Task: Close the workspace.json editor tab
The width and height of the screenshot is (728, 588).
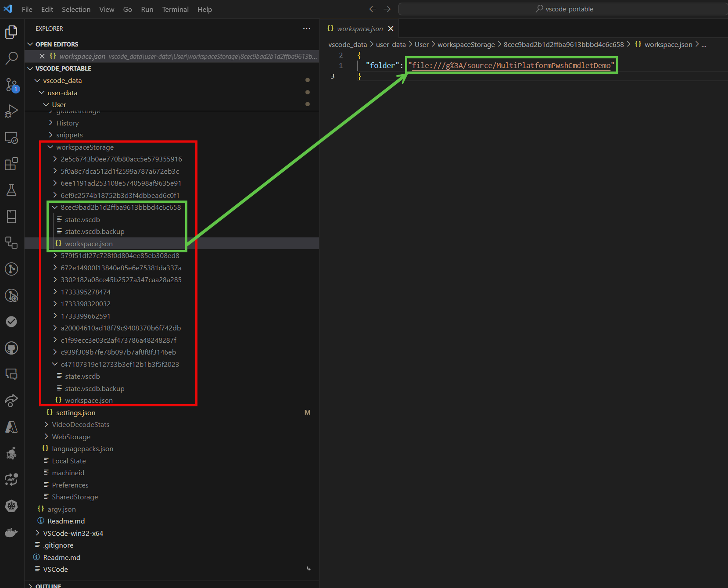Action: tap(391, 29)
